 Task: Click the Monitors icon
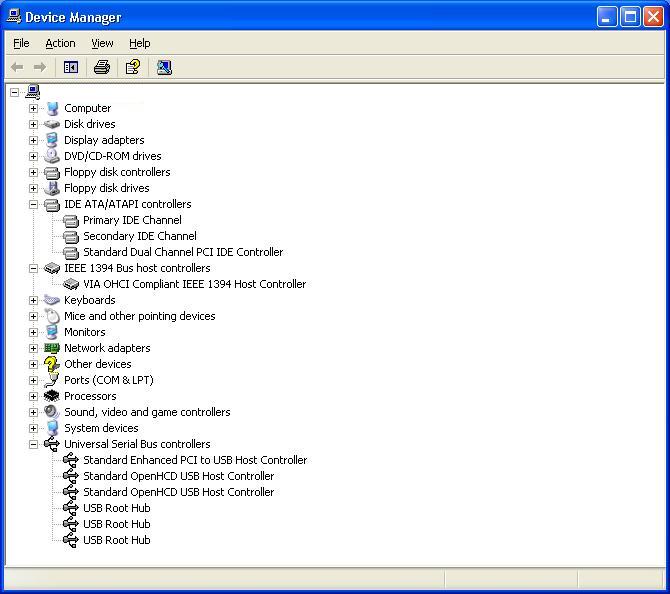pyautogui.click(x=52, y=332)
